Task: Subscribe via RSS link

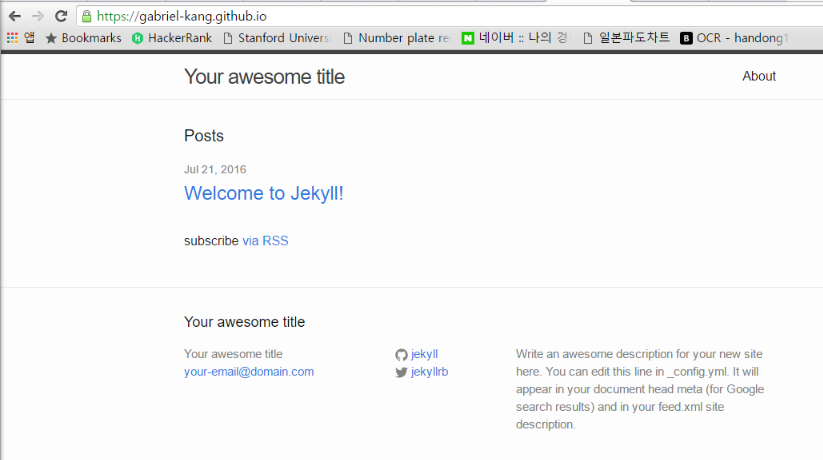Action: pyautogui.click(x=265, y=241)
